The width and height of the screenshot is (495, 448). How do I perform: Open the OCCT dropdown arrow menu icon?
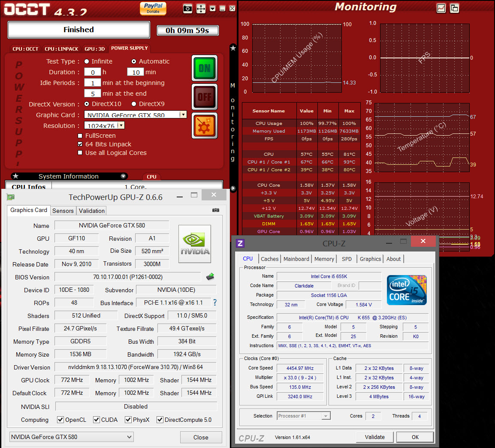tap(213, 9)
